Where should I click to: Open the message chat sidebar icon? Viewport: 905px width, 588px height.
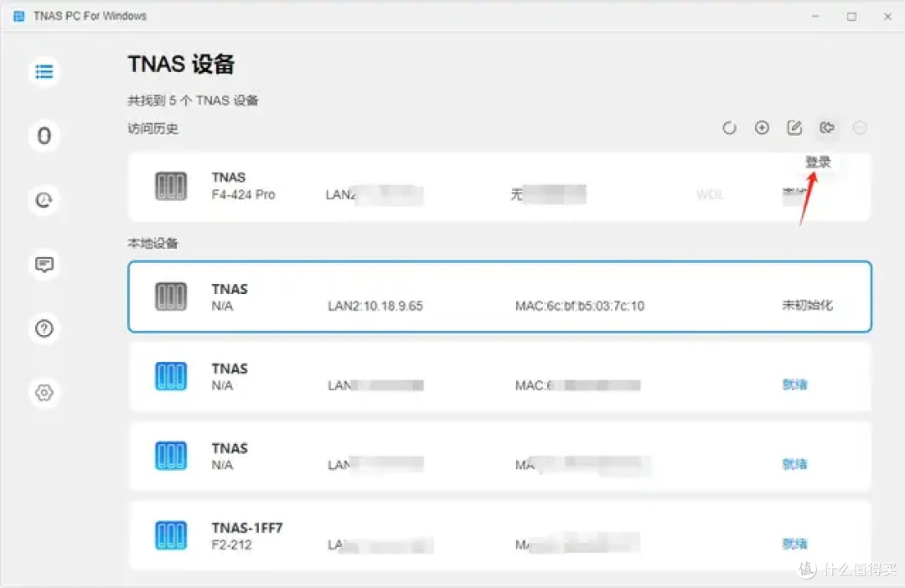pyautogui.click(x=44, y=265)
